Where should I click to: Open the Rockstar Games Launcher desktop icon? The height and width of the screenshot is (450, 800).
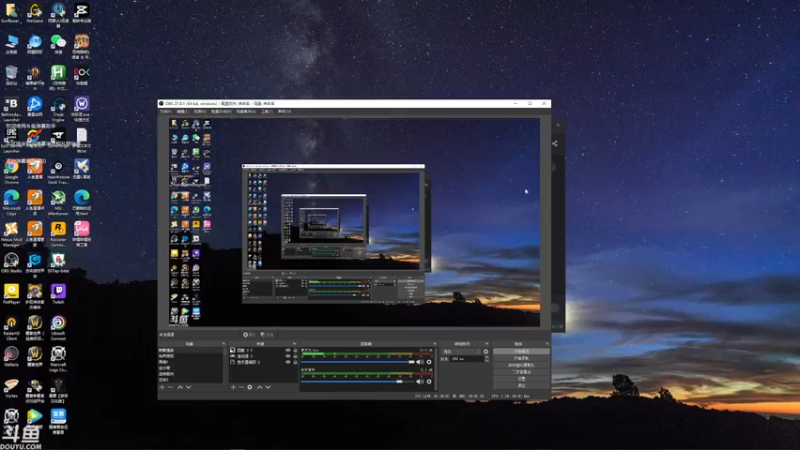[58, 234]
